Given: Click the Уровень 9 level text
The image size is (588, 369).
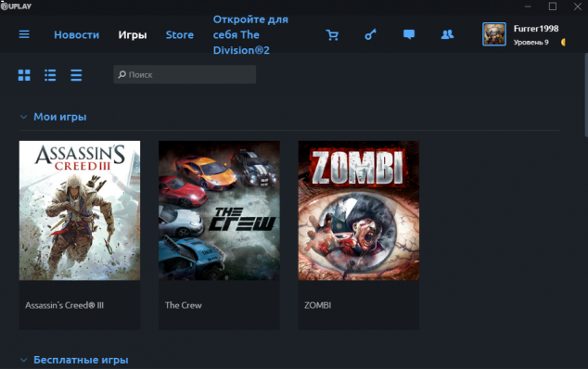Looking at the screenshot, I should coord(531,43).
